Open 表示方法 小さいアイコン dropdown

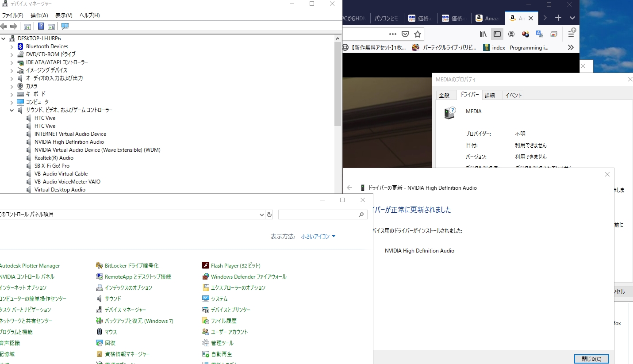point(318,237)
